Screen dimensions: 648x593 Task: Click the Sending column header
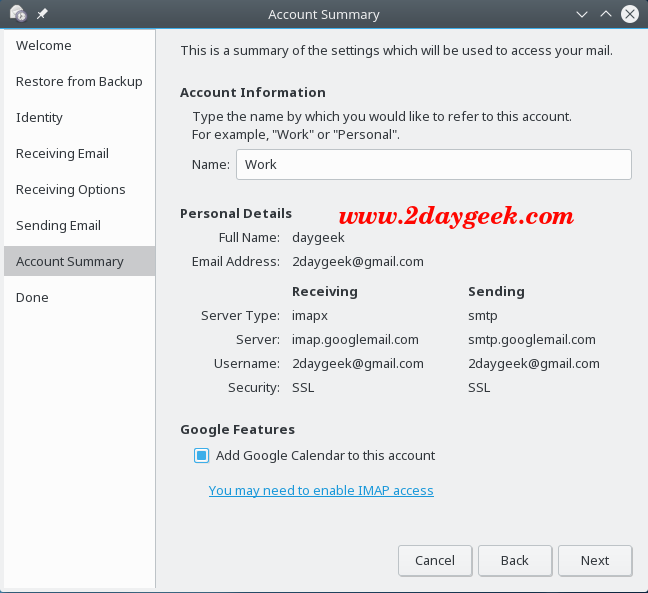[x=496, y=291]
